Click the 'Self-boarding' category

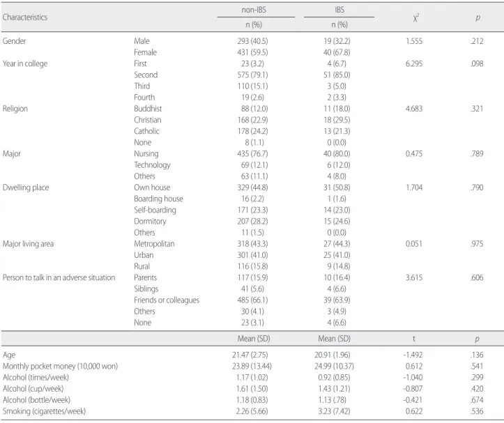155,210
